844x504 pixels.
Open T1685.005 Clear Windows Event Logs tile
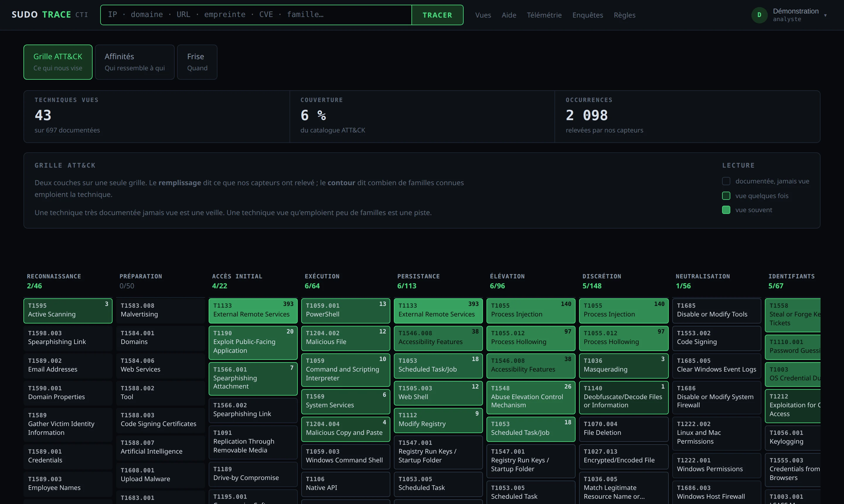tap(717, 365)
